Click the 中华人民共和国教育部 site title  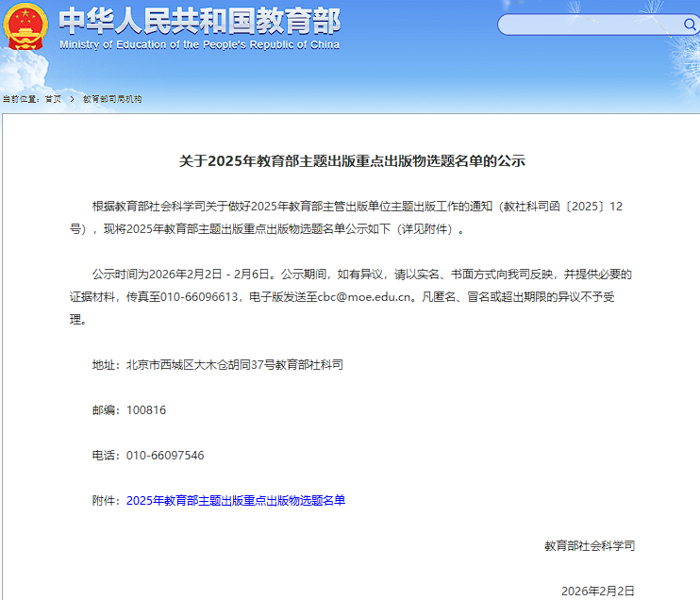coord(199,20)
